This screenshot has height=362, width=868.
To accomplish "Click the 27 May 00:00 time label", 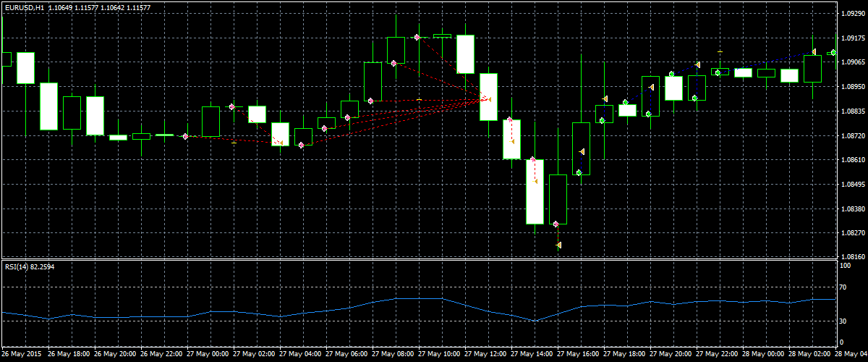I will (209, 355).
